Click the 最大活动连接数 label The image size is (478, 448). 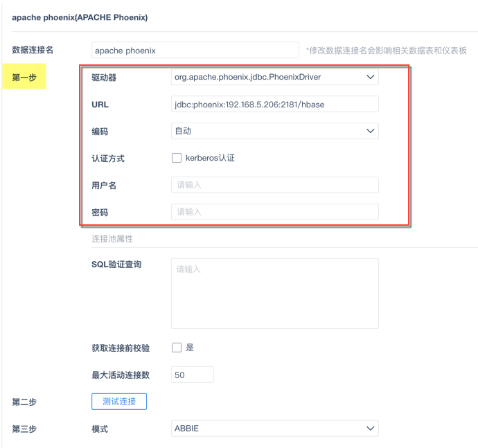(121, 375)
